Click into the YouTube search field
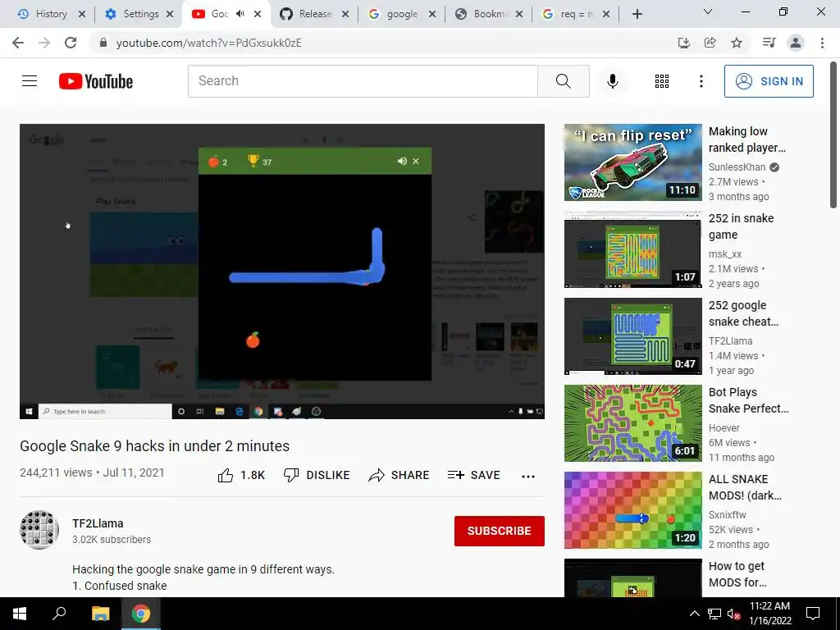Image resolution: width=840 pixels, height=630 pixels. tap(363, 81)
